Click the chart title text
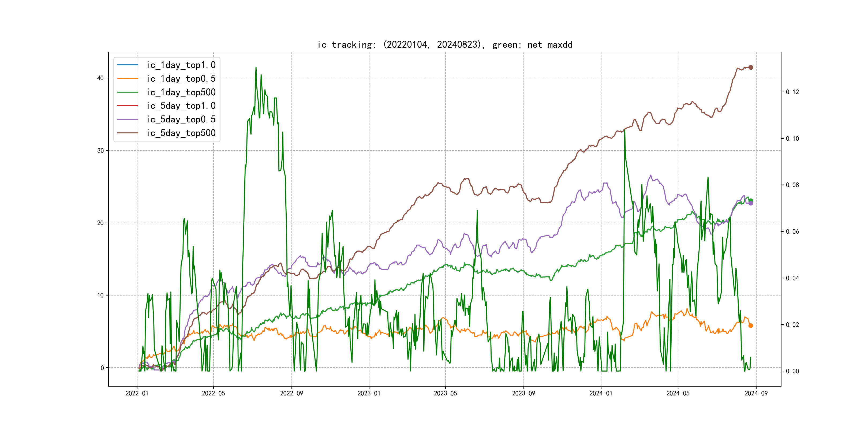Image resolution: width=868 pixels, height=434 pixels. pyautogui.click(x=445, y=44)
